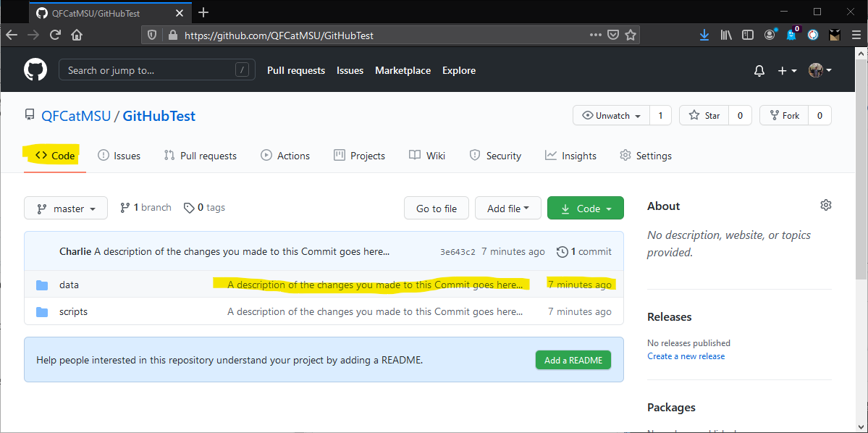Open the Security tab
This screenshot has height=433, width=868.
(x=495, y=156)
